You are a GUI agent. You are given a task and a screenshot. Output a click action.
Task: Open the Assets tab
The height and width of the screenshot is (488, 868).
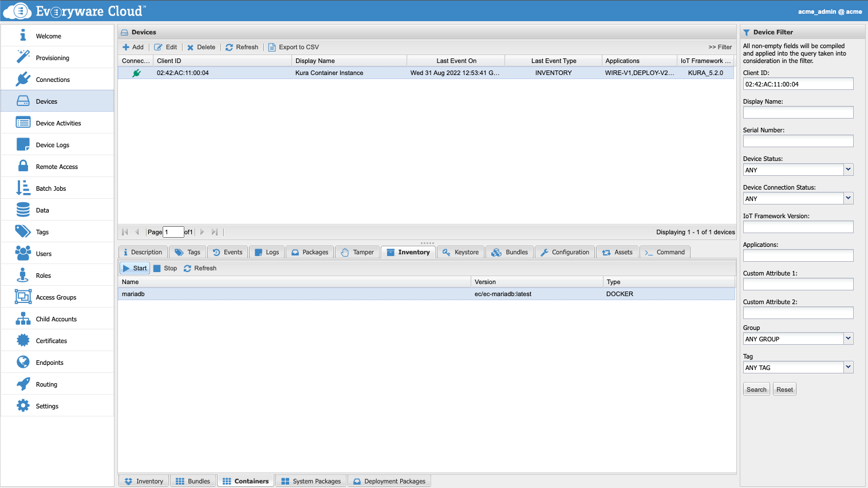coord(618,252)
